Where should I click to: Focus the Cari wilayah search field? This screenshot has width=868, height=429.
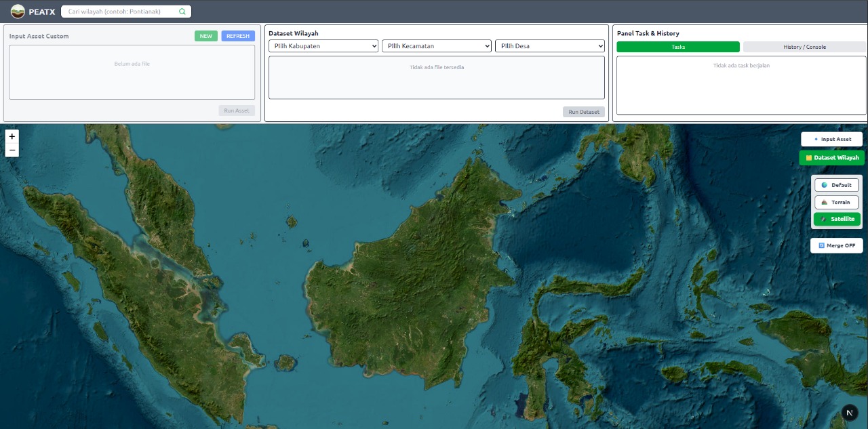point(119,12)
